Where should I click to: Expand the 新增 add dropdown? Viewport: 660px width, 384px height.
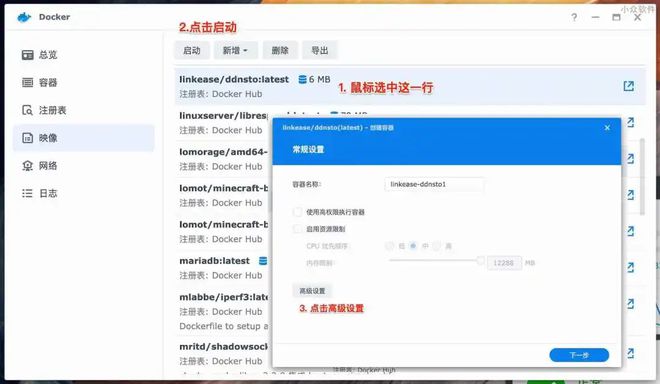235,51
